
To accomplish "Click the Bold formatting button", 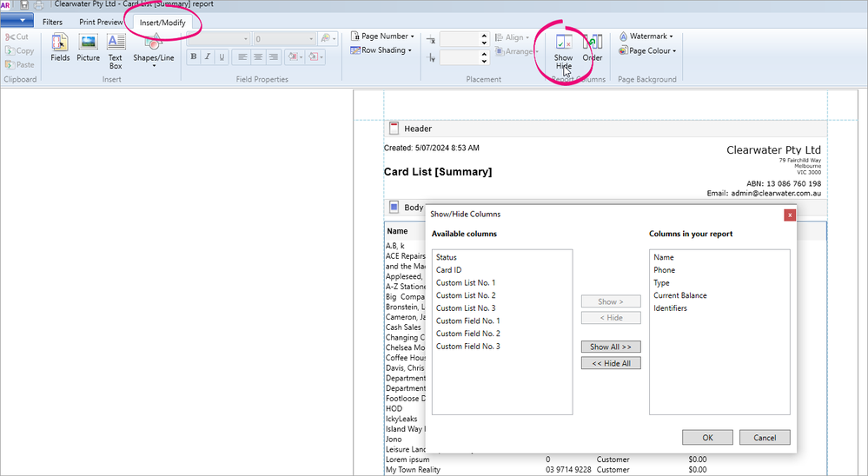I will pos(194,57).
